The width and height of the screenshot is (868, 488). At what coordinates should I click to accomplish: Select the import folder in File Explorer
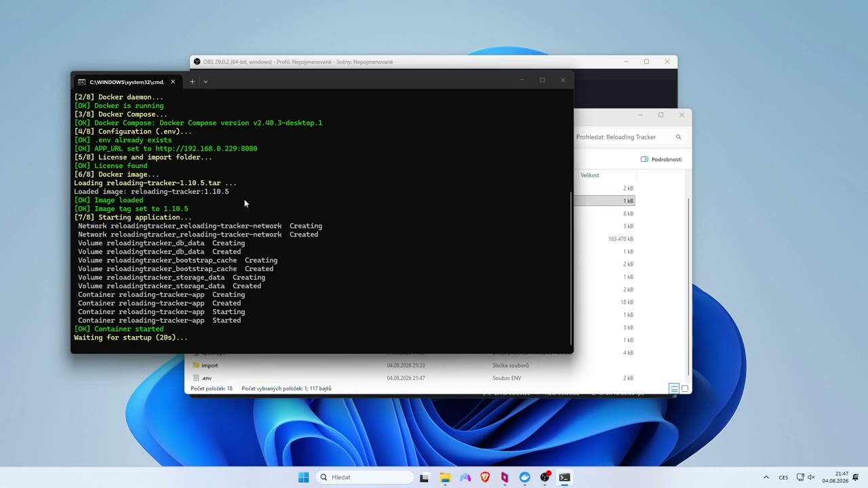210,365
